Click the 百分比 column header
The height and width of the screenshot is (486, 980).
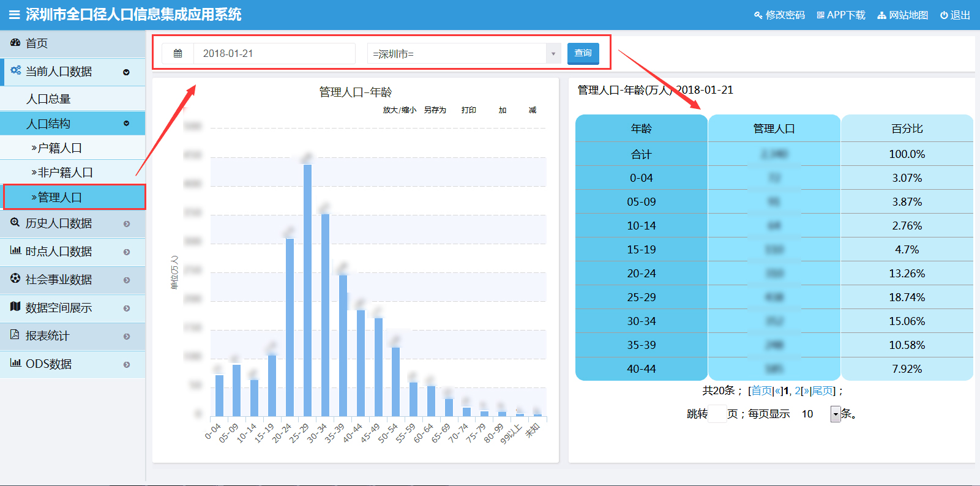tap(907, 129)
